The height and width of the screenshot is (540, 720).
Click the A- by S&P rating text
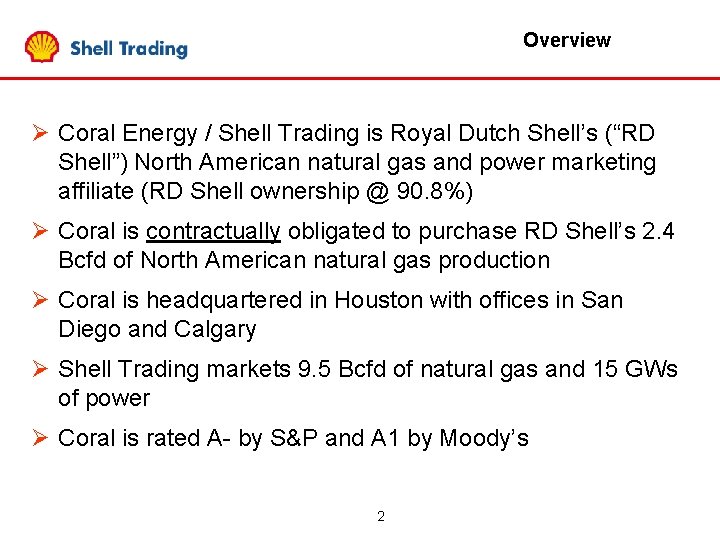(x=262, y=438)
